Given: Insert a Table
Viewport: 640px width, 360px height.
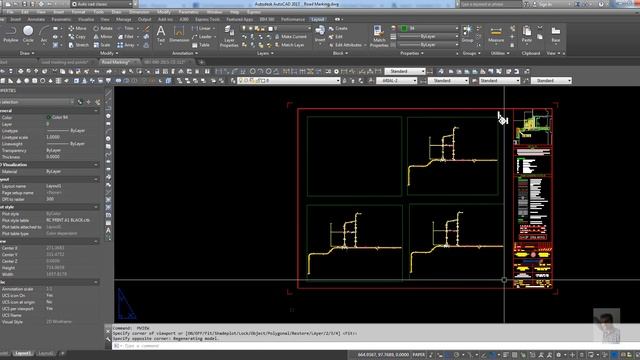Looking at the screenshot, I should click(x=201, y=45).
